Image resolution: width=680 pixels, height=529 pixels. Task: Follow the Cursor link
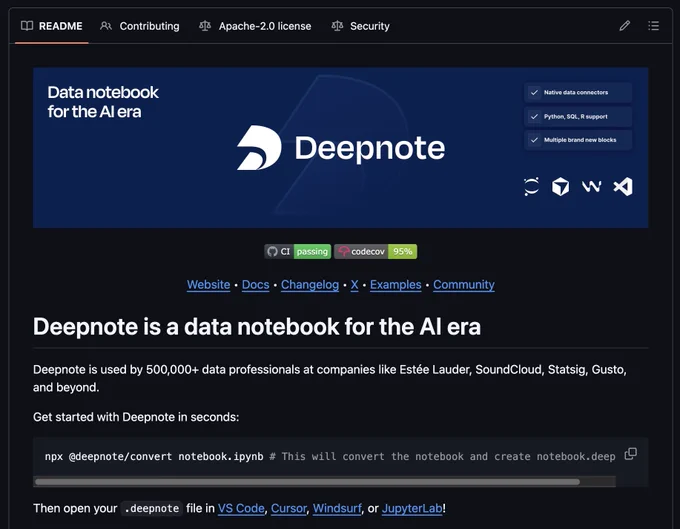point(288,508)
